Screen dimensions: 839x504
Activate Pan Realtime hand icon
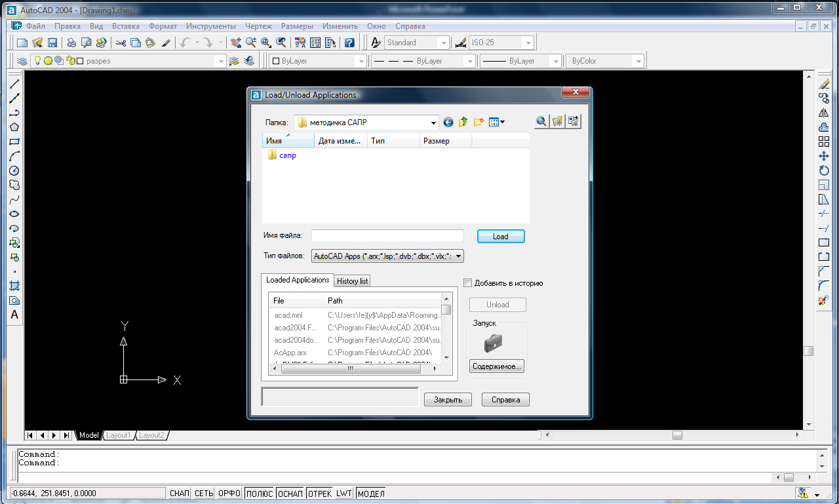click(x=236, y=43)
